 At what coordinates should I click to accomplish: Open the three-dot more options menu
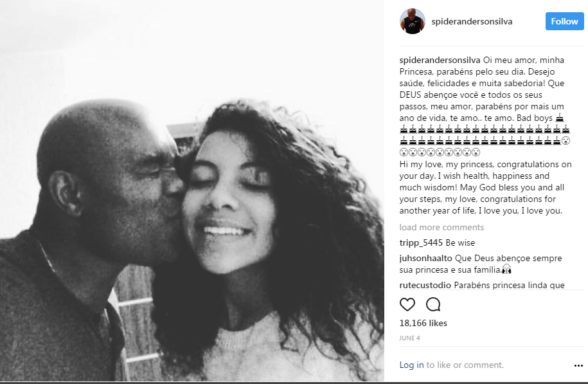coord(578,365)
